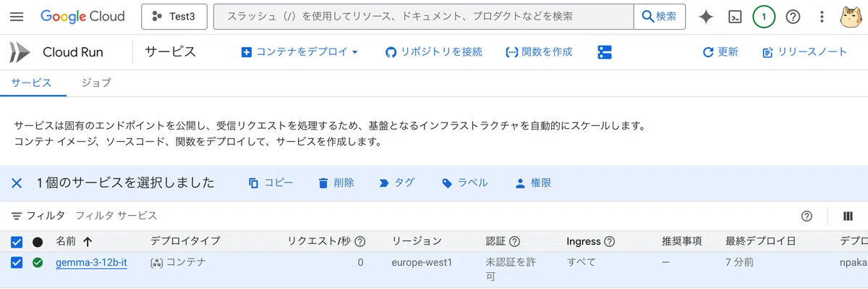Switch to the ジョブ tab
This screenshot has width=868, height=289.
click(x=96, y=83)
